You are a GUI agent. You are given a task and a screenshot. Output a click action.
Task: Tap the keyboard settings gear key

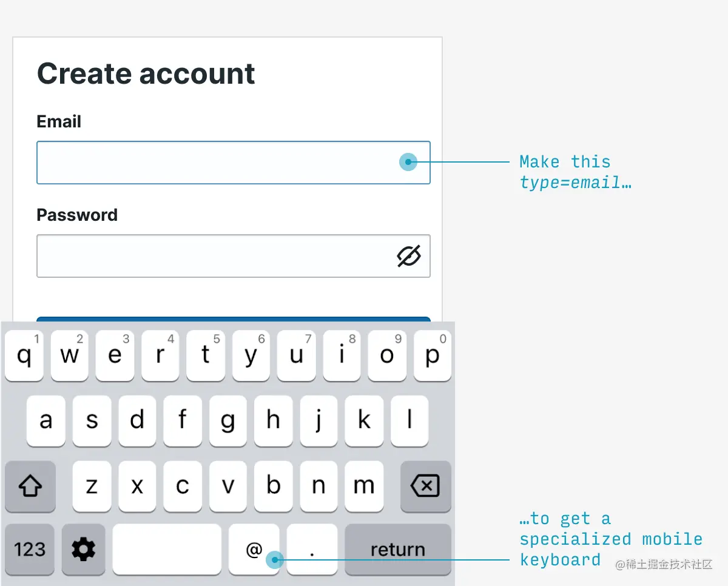pos(84,549)
